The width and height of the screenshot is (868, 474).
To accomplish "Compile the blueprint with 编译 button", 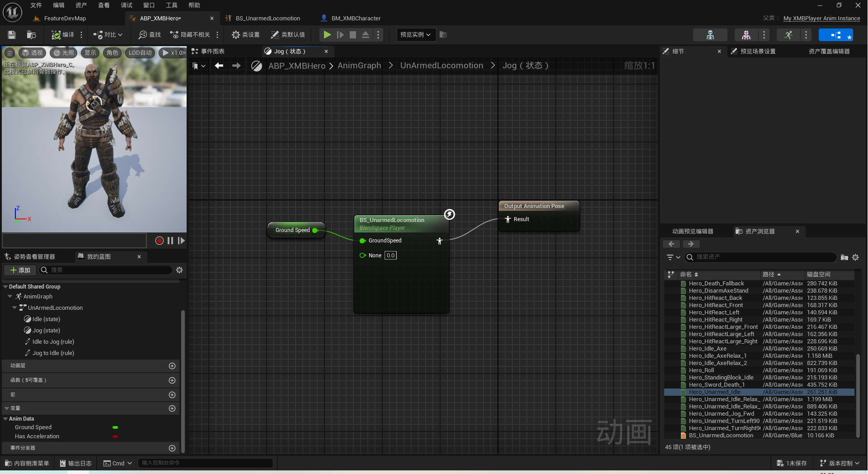I will pos(63,35).
